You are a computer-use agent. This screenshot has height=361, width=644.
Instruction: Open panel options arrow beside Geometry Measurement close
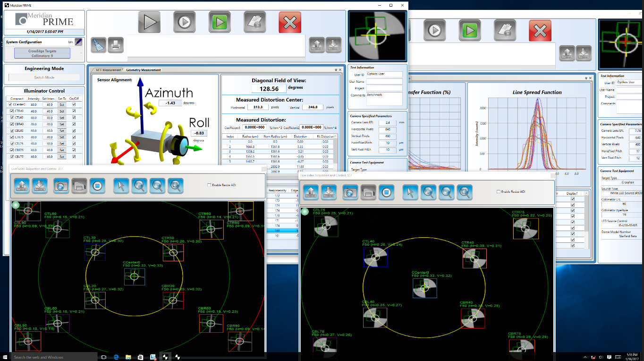pos(336,70)
